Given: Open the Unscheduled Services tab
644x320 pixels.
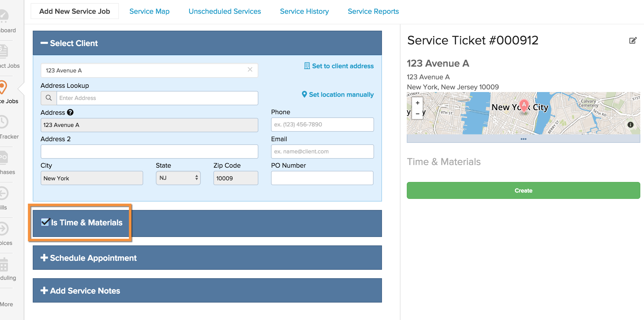Looking at the screenshot, I should [225, 11].
